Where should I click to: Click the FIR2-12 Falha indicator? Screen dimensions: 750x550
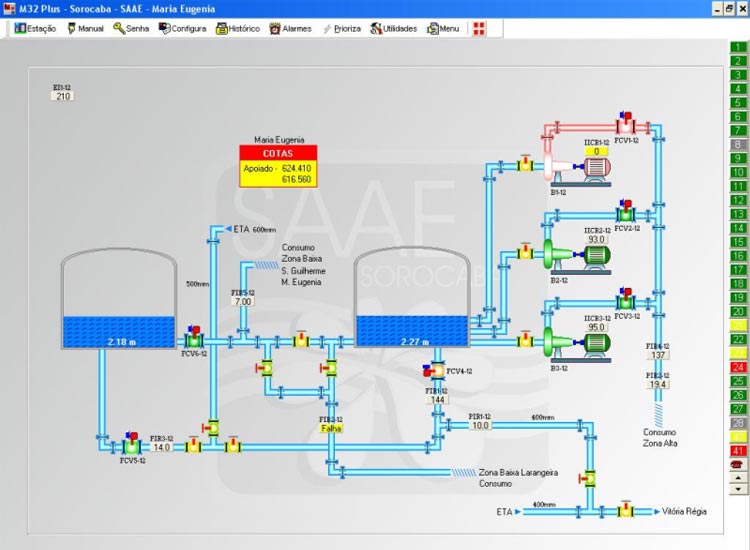pos(331,428)
